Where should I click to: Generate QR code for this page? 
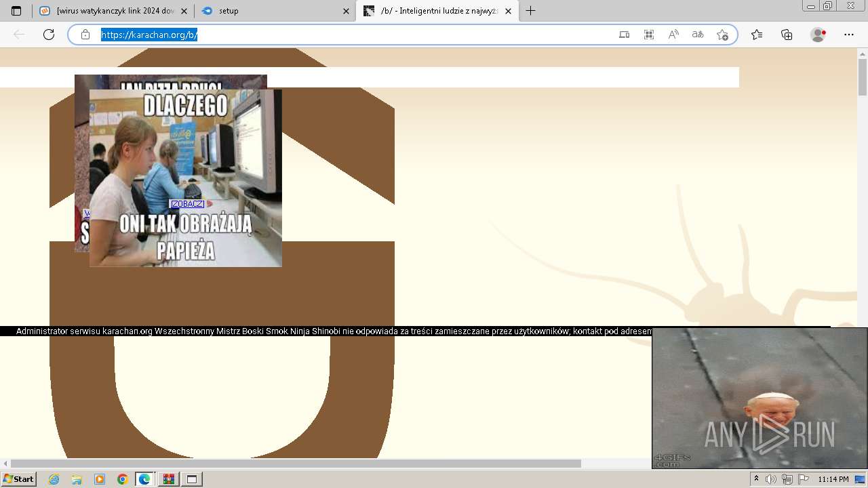649,35
